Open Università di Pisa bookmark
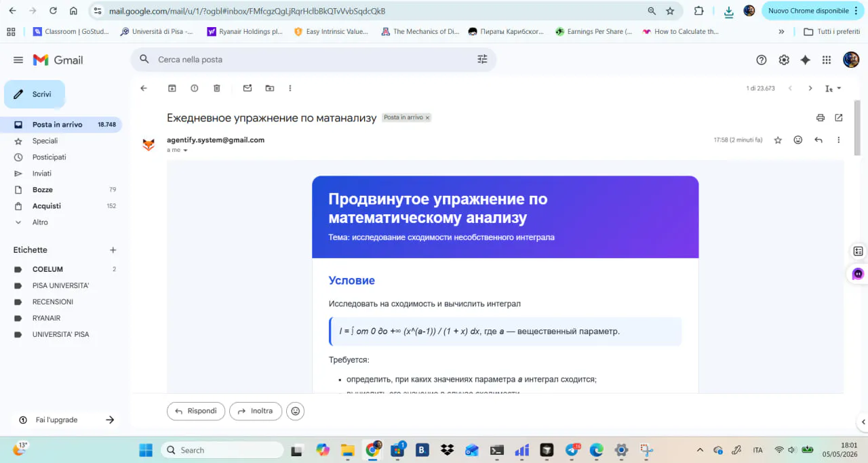This screenshot has width=868, height=463. pos(157,31)
